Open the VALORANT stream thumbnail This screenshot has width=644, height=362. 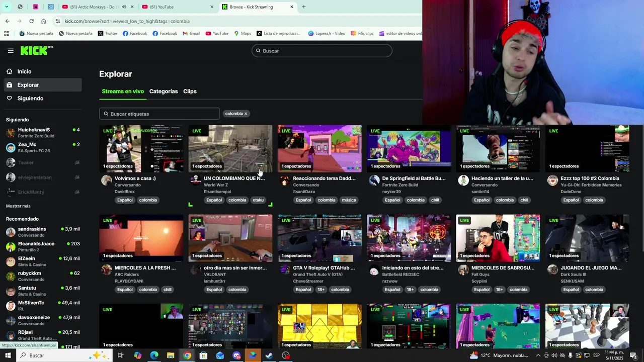(x=230, y=238)
